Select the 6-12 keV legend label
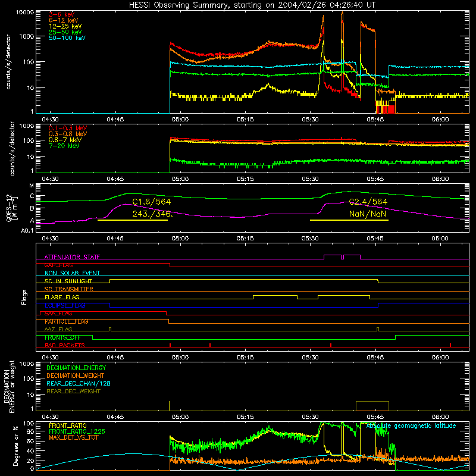This screenshot has height=476, width=476. 64,20
